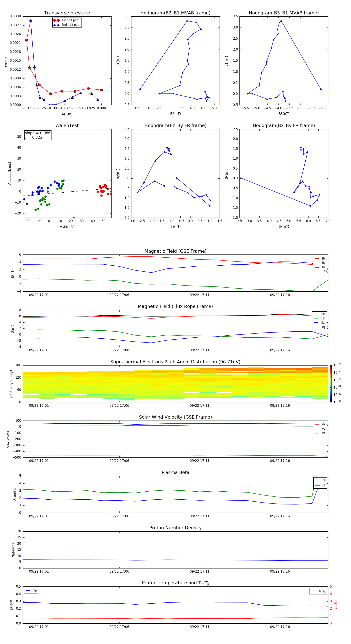Click the red 'Te/Tp' right-axis label

coord(336,605)
